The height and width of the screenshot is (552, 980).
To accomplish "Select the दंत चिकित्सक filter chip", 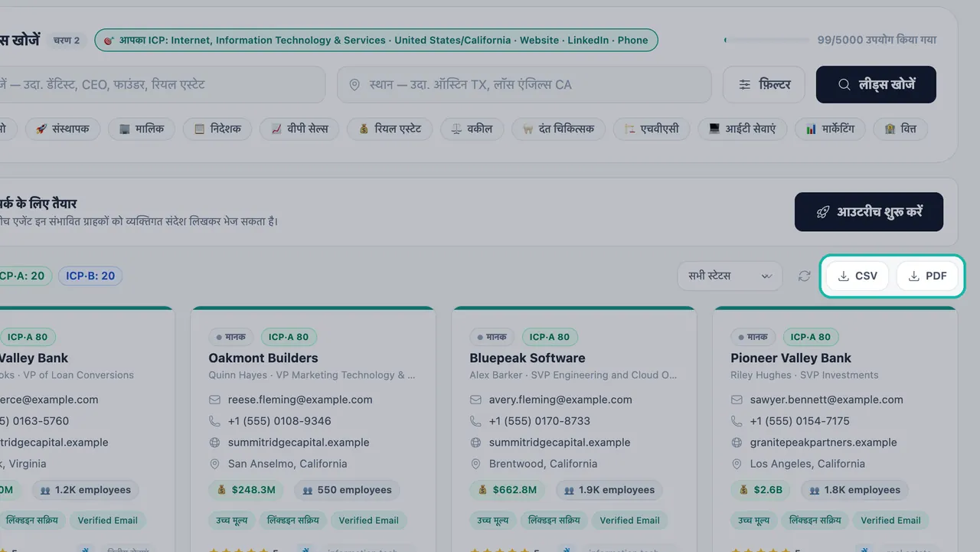I will 558,129.
